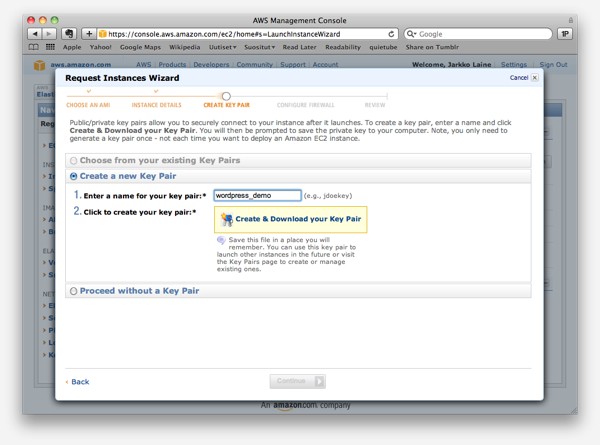The image size is (600, 445).
Task: Open the Account header link
Action: point(325,65)
